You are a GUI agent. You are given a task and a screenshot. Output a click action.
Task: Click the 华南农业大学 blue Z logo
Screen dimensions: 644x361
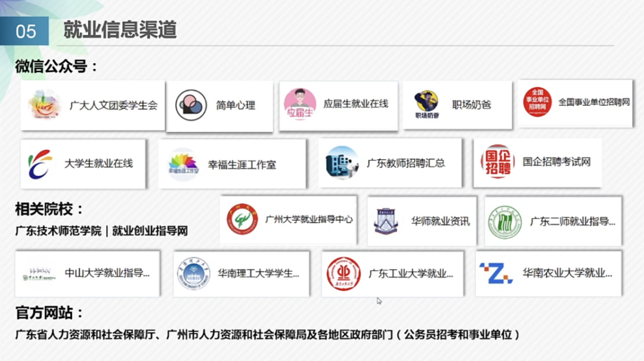tap(496, 273)
